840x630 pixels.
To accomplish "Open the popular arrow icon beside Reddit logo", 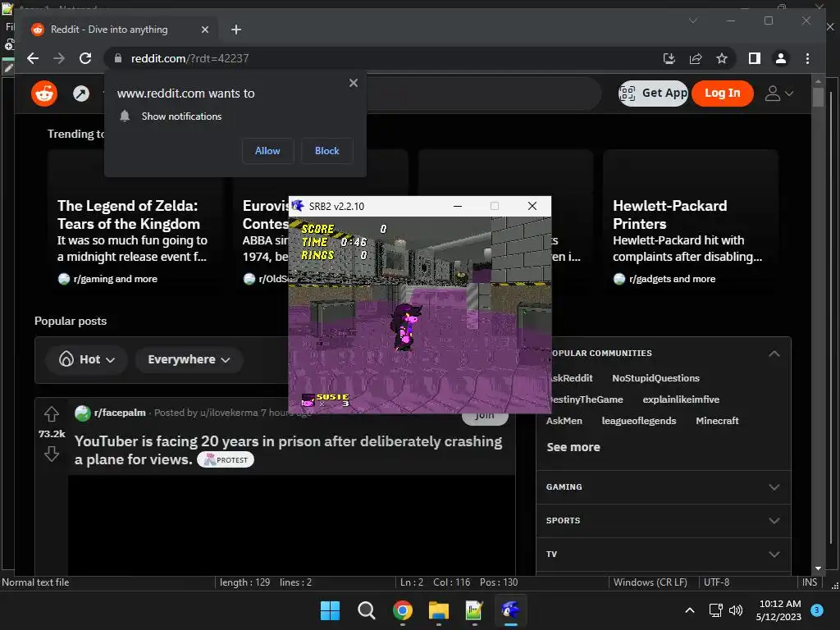I will [81, 94].
